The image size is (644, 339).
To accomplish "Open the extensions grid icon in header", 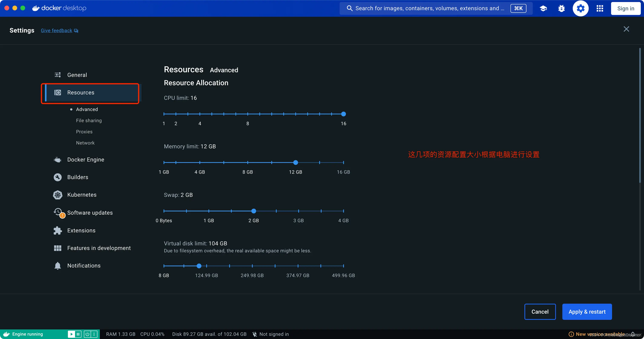I will (x=599, y=9).
